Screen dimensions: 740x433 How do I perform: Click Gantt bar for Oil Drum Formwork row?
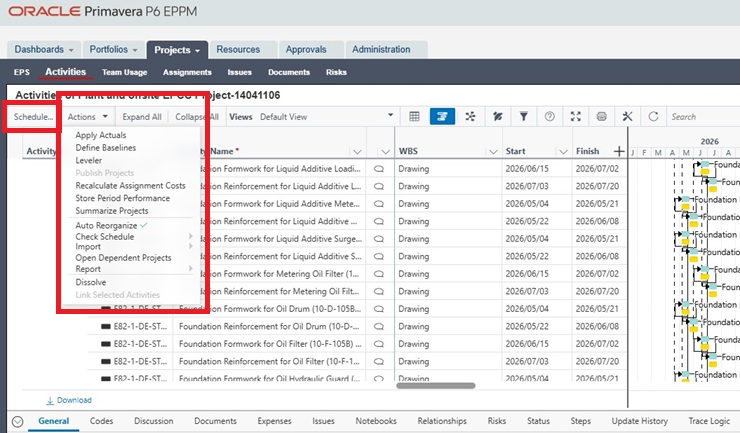685,305
